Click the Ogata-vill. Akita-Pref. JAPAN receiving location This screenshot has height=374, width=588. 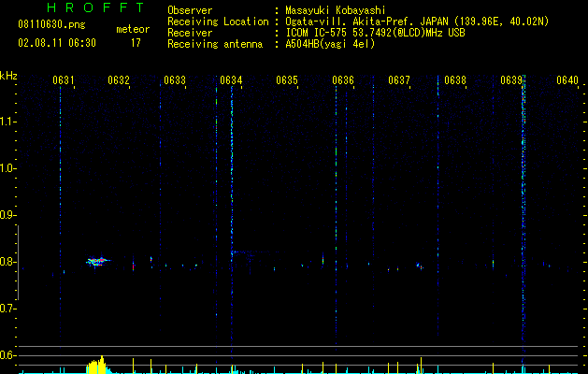[417, 22]
